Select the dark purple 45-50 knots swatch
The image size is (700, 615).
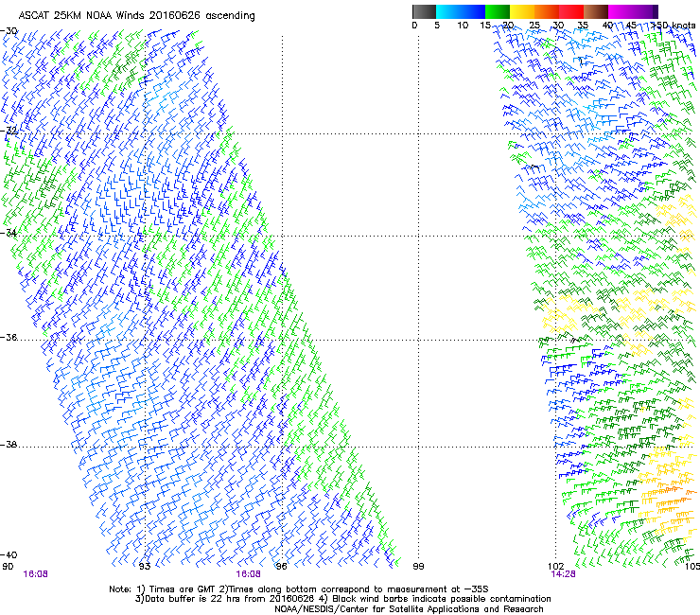[645, 11]
